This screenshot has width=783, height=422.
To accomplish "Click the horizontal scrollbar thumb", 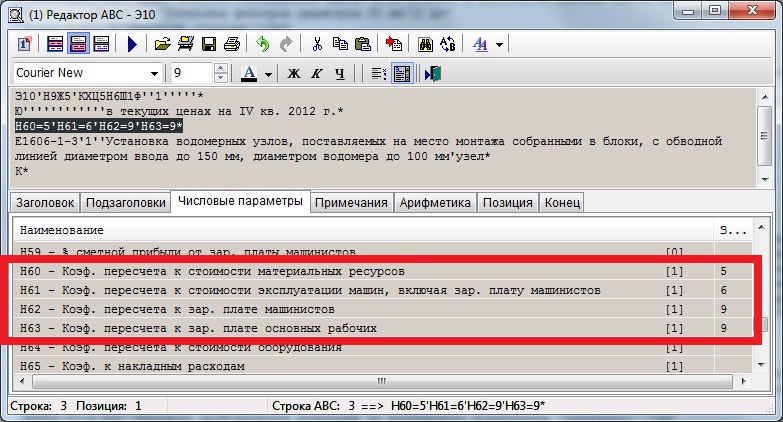I will [x=382, y=382].
